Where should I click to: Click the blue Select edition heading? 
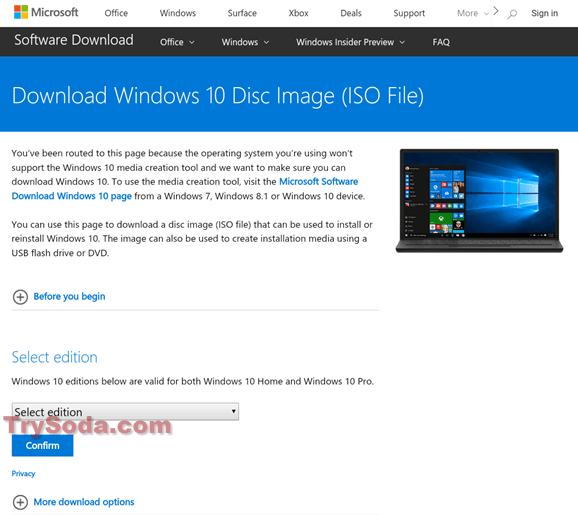click(x=55, y=357)
